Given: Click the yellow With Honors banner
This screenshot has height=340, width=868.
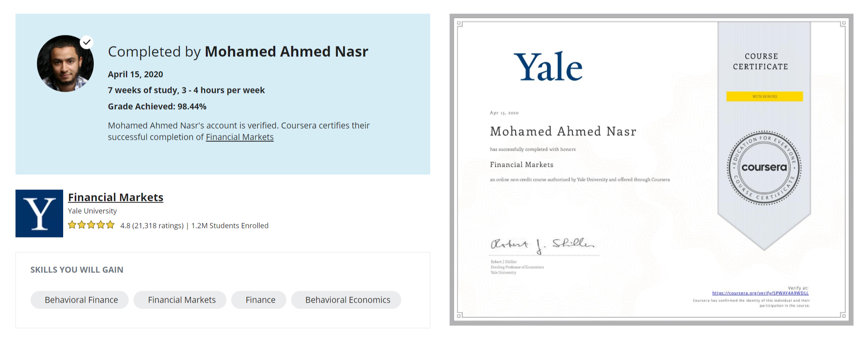Looking at the screenshot, I should [x=764, y=97].
